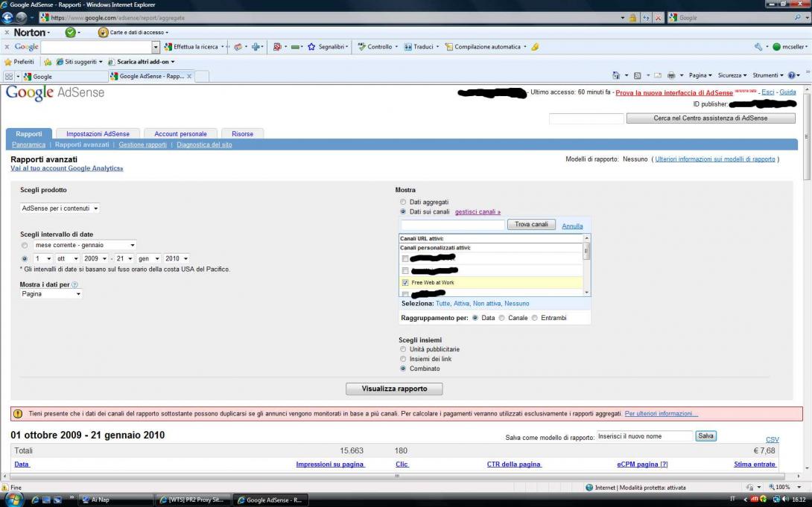Image resolution: width=812 pixels, height=507 pixels.
Task: Open the start year 2009 dropdown
Action: pyautogui.click(x=95, y=258)
